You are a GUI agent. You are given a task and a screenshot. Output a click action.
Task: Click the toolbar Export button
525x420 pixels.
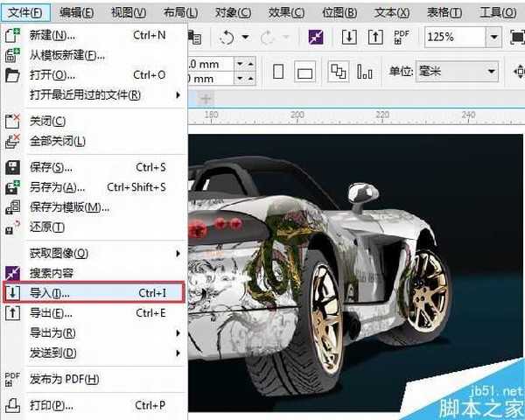coord(375,37)
